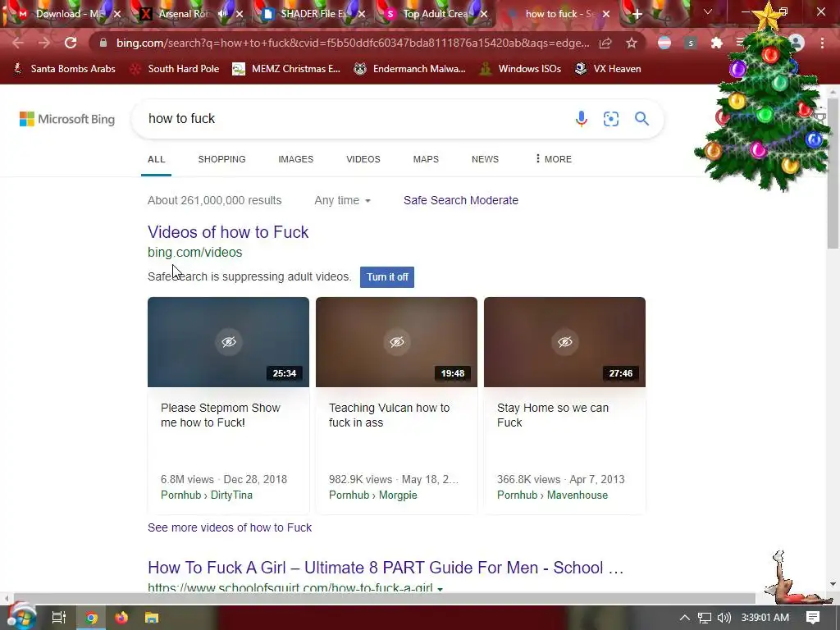This screenshot has width=840, height=630.
Task: Open the puzzle-piece Extensions menu
Action: [716, 43]
